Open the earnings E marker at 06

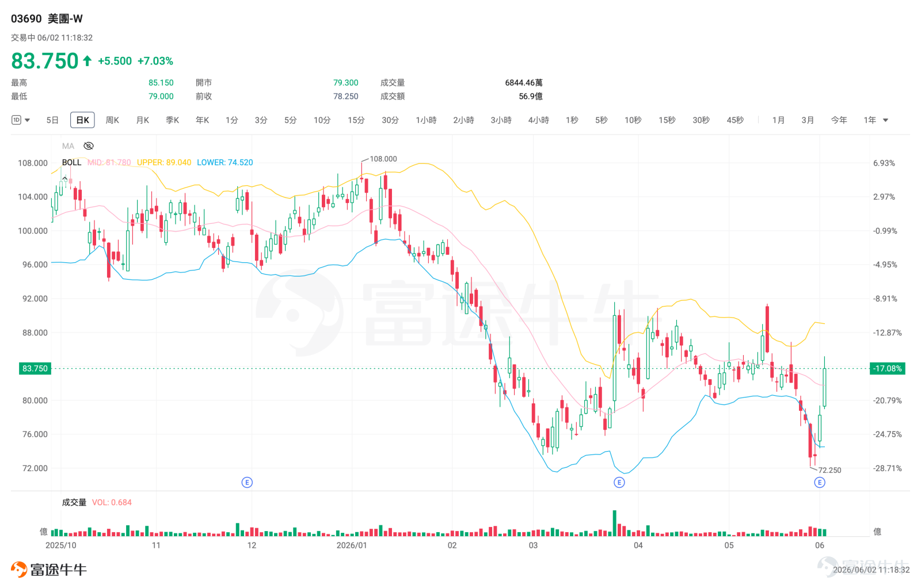click(820, 482)
